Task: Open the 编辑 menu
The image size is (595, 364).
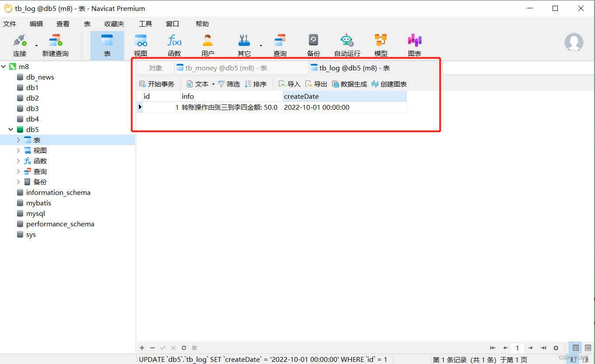Action: [36, 24]
